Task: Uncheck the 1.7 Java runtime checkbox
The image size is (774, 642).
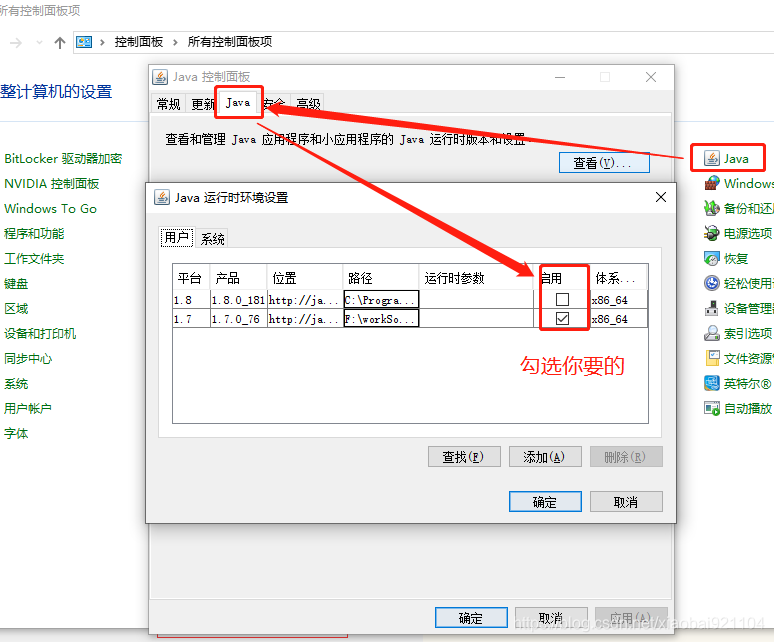Action: [562, 318]
